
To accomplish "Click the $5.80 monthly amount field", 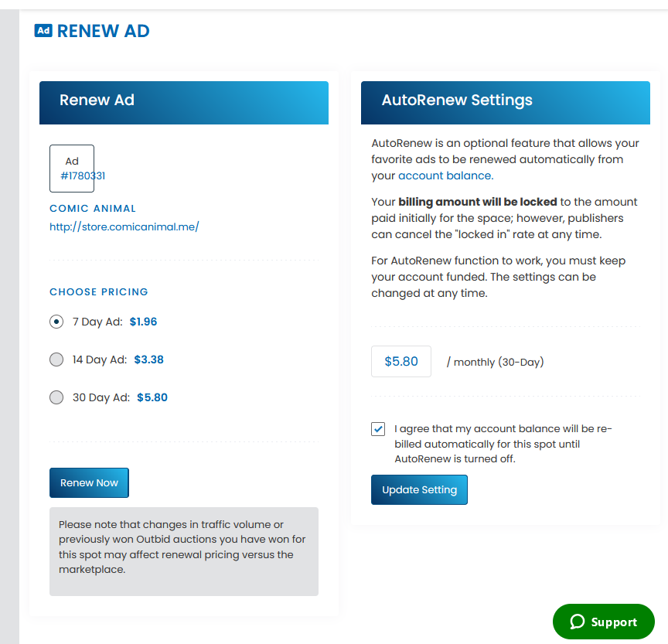I will [401, 361].
